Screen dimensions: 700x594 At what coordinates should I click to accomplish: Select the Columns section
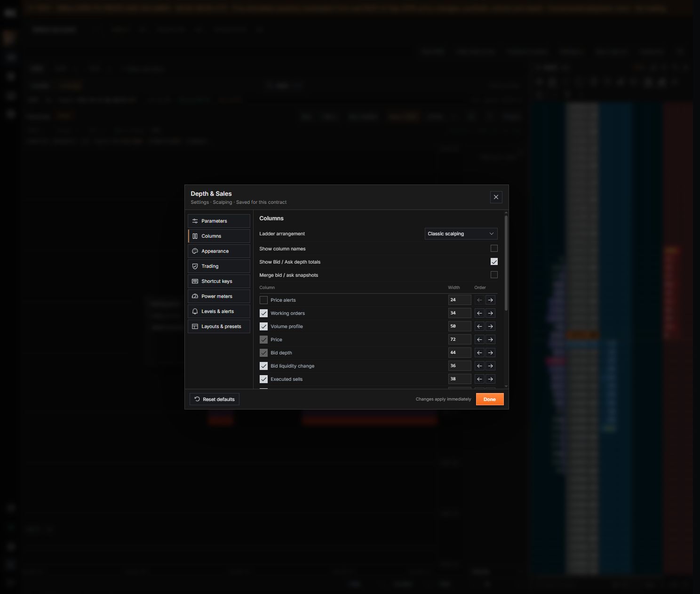pyautogui.click(x=219, y=236)
